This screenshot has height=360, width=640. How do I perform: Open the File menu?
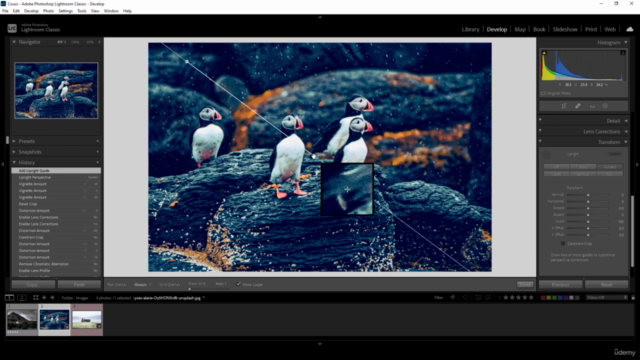tap(5, 11)
